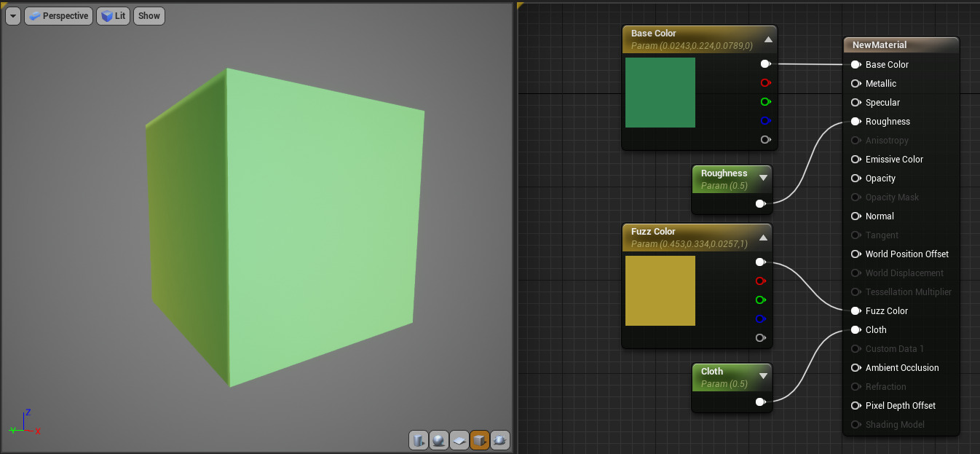Viewport: 980px width, 454px height.
Task: Switch preview mesh to cylinder shape
Action: pyautogui.click(x=419, y=440)
